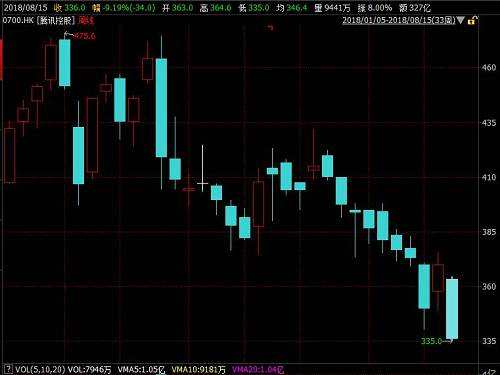Click the amplitude 8.00% value
The width and height of the screenshot is (500, 375).
coord(380,8)
